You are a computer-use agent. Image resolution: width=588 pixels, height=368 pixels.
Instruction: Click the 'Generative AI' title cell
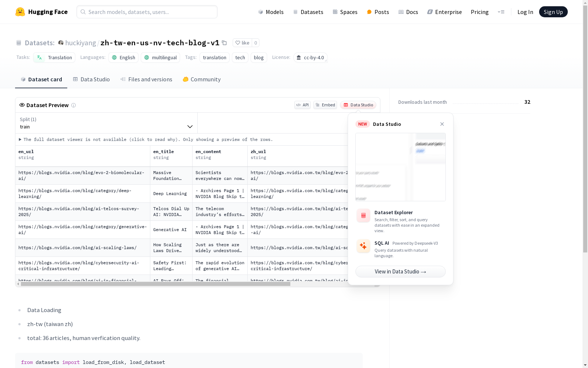tap(171, 230)
